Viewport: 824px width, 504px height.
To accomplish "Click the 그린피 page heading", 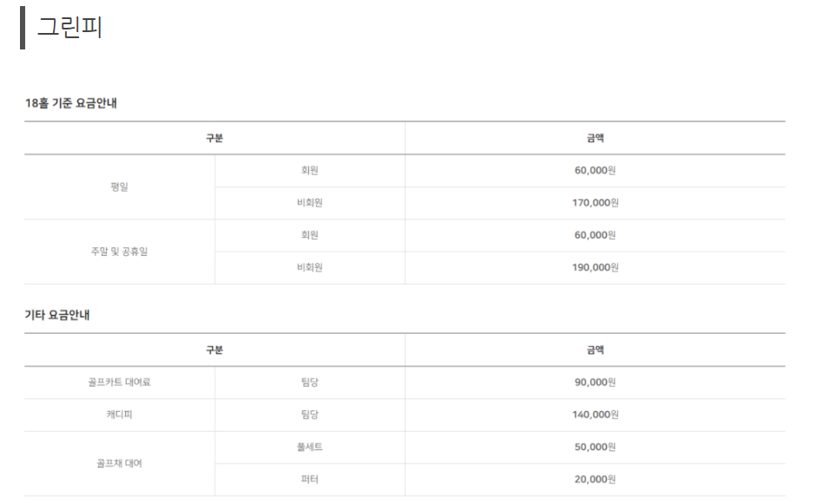I will coord(69,27).
